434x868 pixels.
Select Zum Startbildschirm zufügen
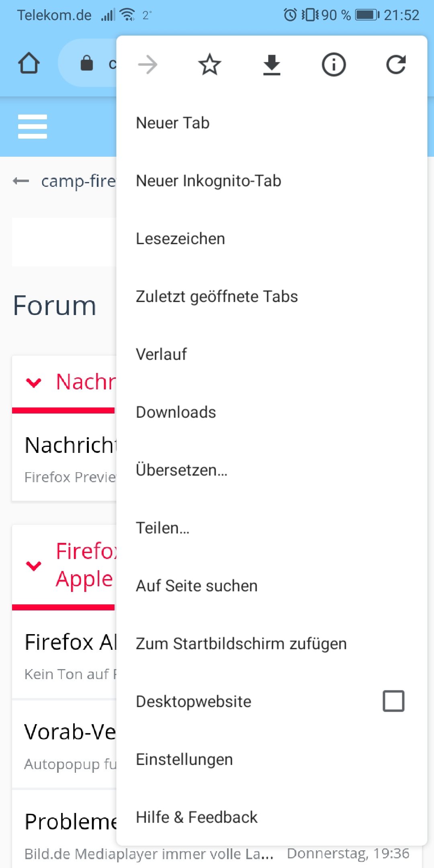click(x=241, y=644)
